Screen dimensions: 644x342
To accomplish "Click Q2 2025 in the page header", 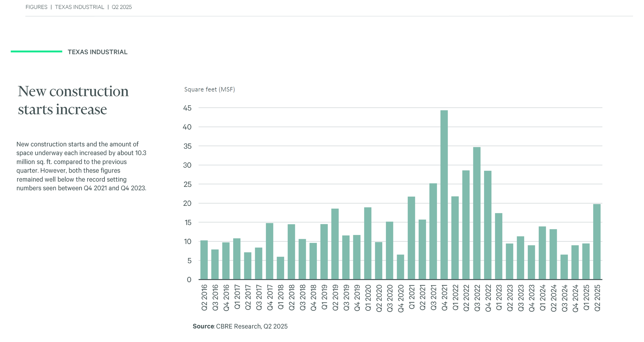I will pos(122,7).
